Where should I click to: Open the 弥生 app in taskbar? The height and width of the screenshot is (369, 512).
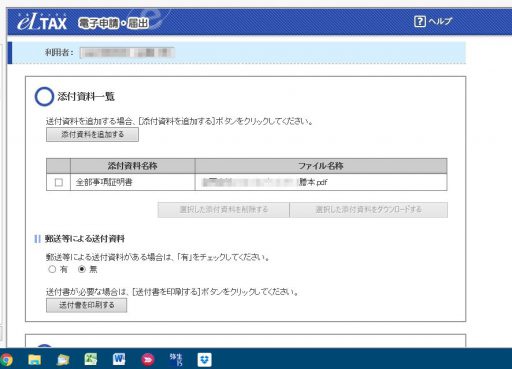(176, 360)
